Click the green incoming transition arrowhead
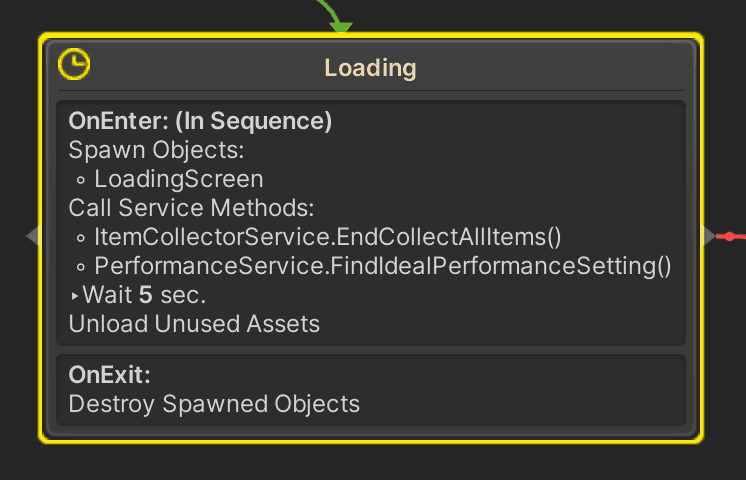746x480 pixels. coord(341,27)
